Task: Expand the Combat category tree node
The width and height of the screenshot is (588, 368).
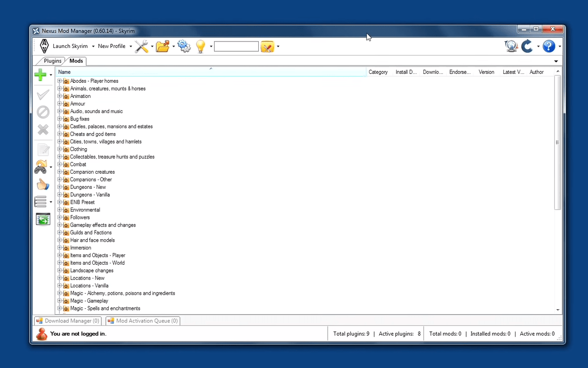Action: (x=59, y=164)
